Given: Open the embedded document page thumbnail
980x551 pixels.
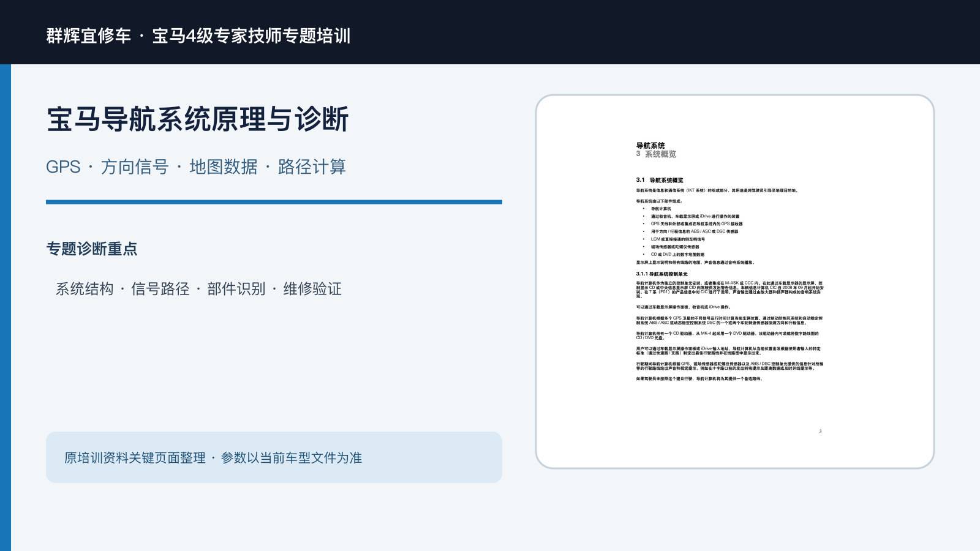Looking at the screenshot, I should 735,282.
